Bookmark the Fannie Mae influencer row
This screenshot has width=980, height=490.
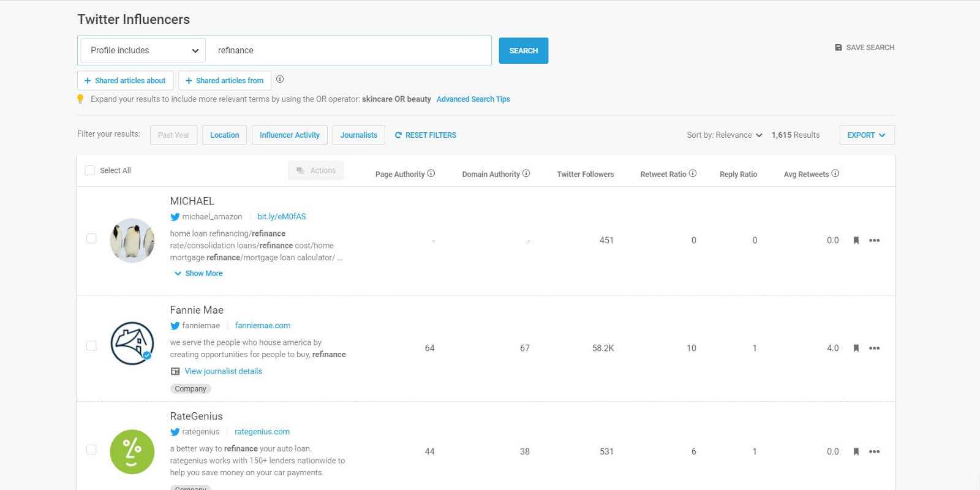point(856,348)
